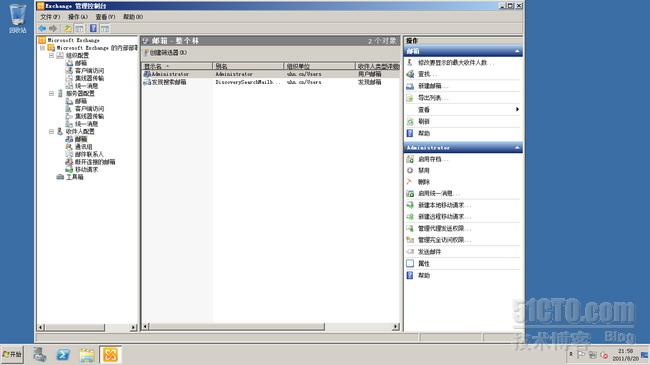The width and height of the screenshot is (650, 365).
Task: Open the 操作 menu
Action: coord(78,17)
